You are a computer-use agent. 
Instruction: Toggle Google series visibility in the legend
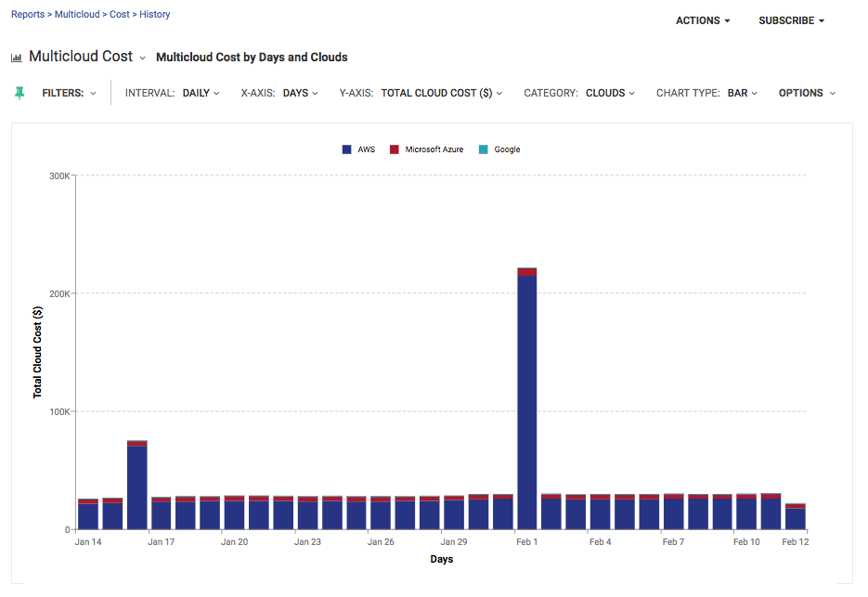pyautogui.click(x=501, y=149)
